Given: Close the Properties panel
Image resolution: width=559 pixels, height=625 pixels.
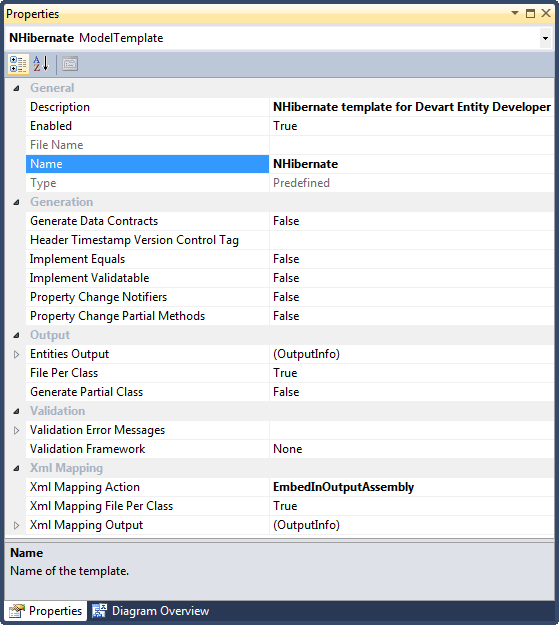Looking at the screenshot, I should click(546, 13).
